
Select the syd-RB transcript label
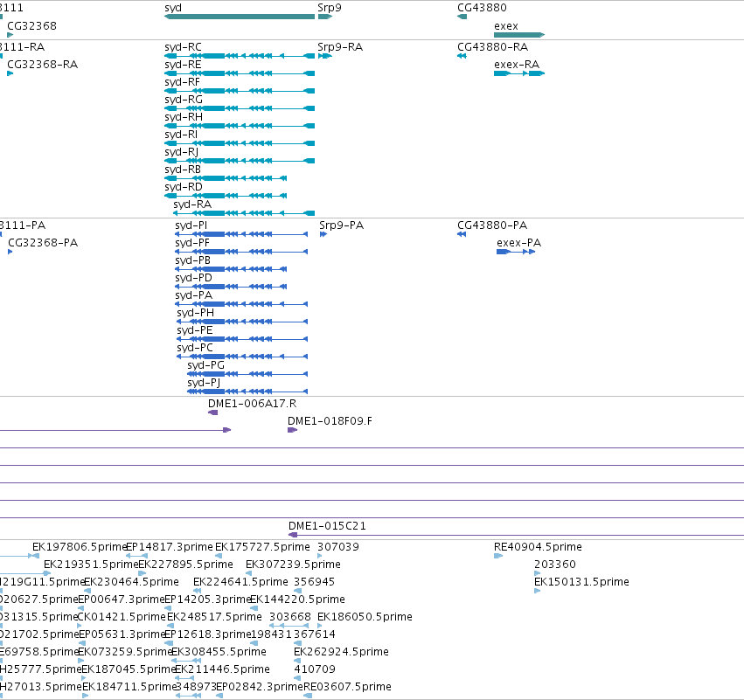pos(183,170)
